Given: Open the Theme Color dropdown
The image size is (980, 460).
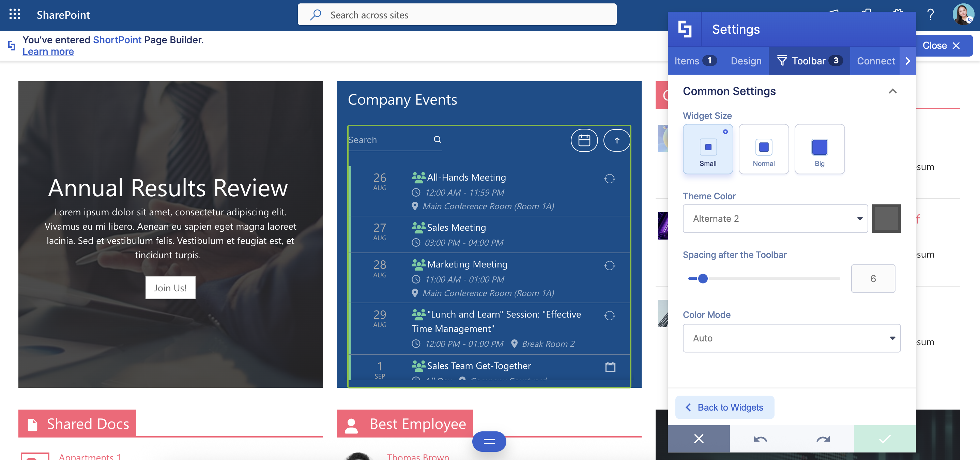Looking at the screenshot, I should pos(775,219).
